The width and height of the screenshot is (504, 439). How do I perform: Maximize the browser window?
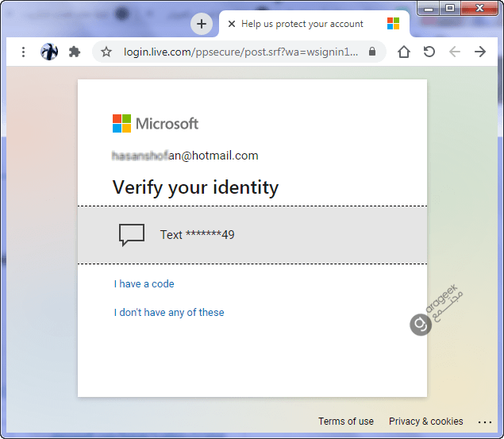pyautogui.click(x=450, y=9)
